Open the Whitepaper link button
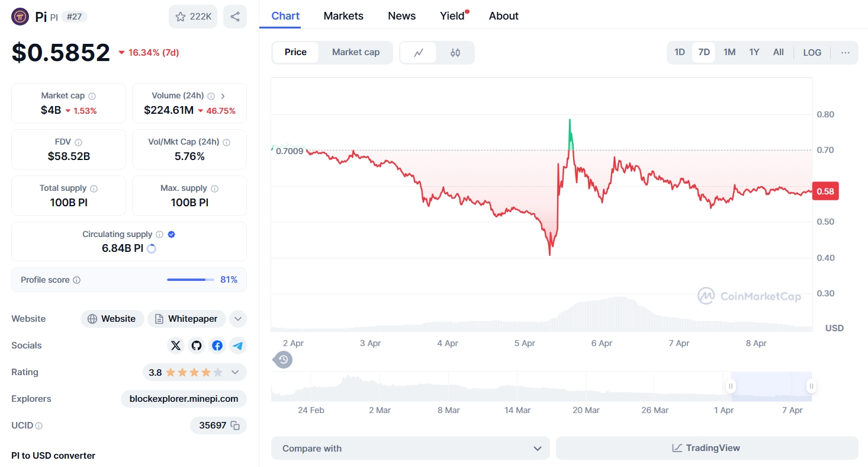The image size is (868, 467). pos(187,319)
